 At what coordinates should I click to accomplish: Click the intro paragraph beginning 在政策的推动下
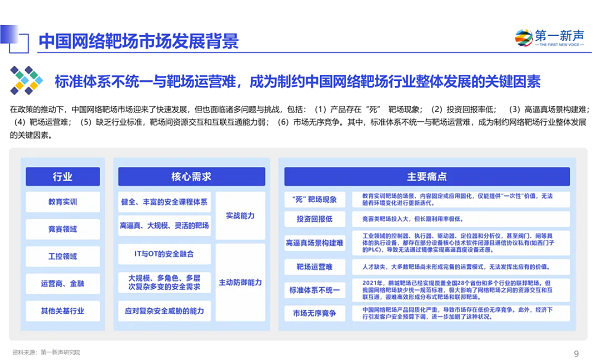click(300, 122)
